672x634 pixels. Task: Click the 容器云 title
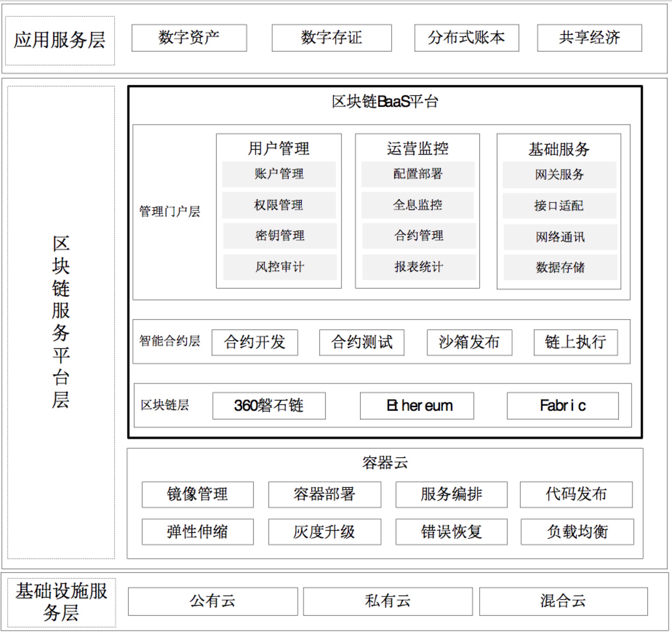point(385,463)
